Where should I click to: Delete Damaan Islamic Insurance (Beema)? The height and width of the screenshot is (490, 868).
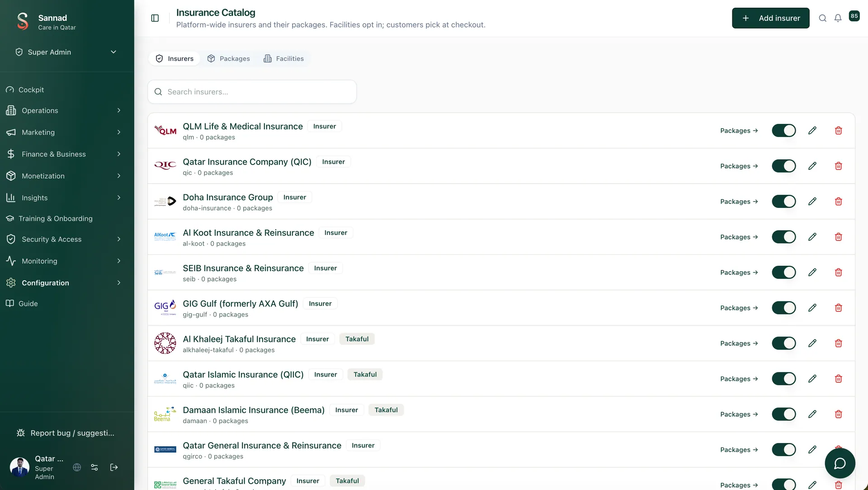pyautogui.click(x=838, y=415)
